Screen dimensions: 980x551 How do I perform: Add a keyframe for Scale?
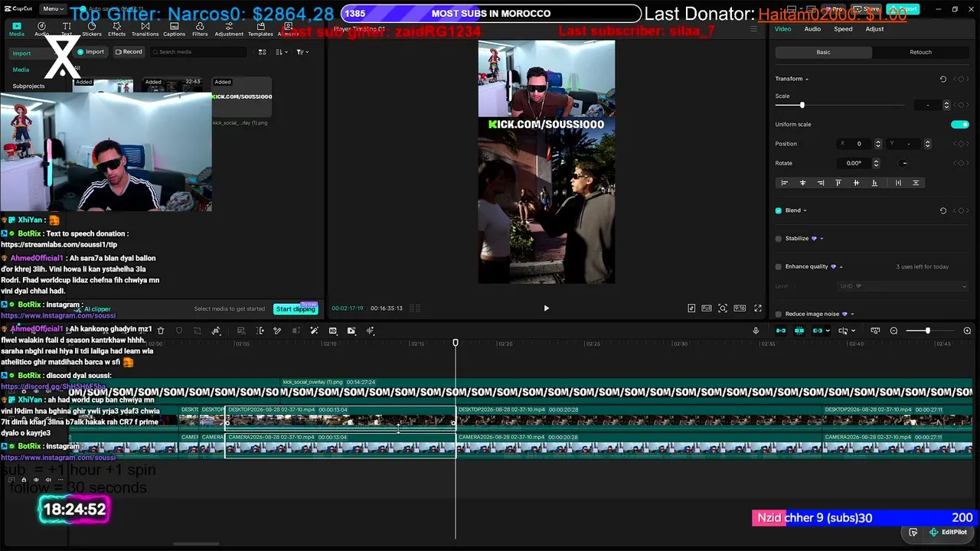coord(961,105)
